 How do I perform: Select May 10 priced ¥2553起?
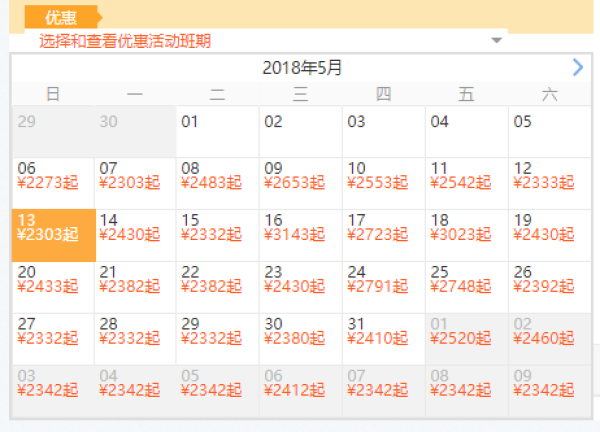[x=384, y=183]
